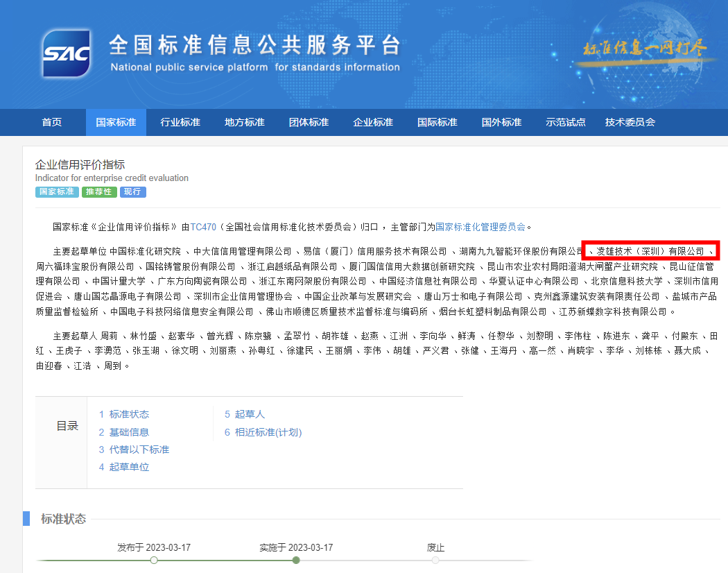
Task: Click the TC470 committee link
Action: (203, 226)
